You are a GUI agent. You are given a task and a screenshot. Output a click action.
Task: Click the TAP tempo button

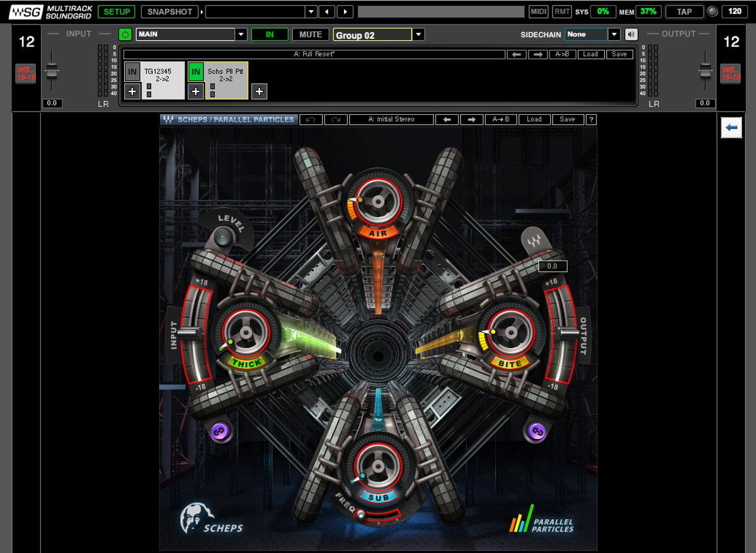(684, 11)
